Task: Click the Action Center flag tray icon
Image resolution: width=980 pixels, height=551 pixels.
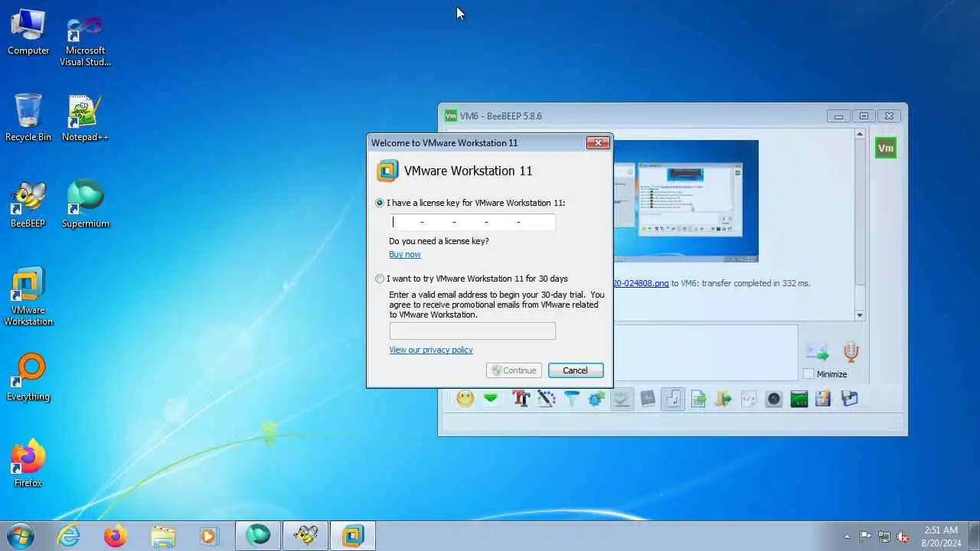Action: click(865, 536)
